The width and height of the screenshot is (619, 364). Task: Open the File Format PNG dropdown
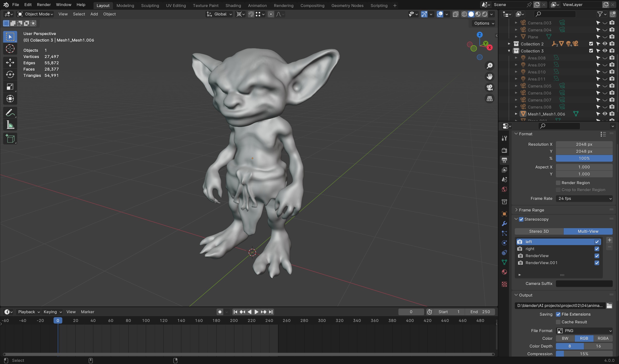point(584,331)
